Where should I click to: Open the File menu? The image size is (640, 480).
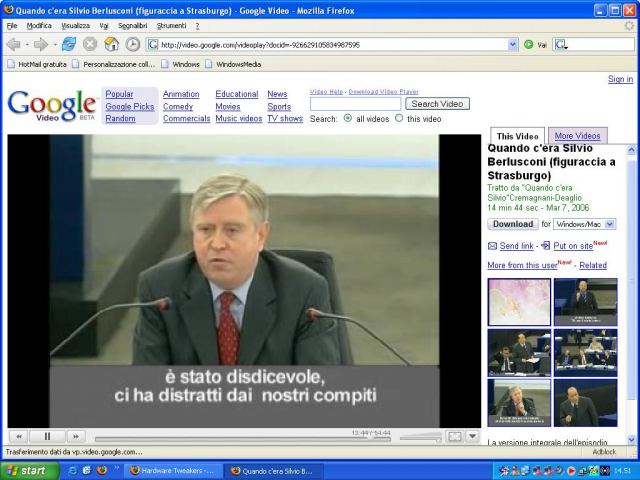pyautogui.click(x=12, y=26)
